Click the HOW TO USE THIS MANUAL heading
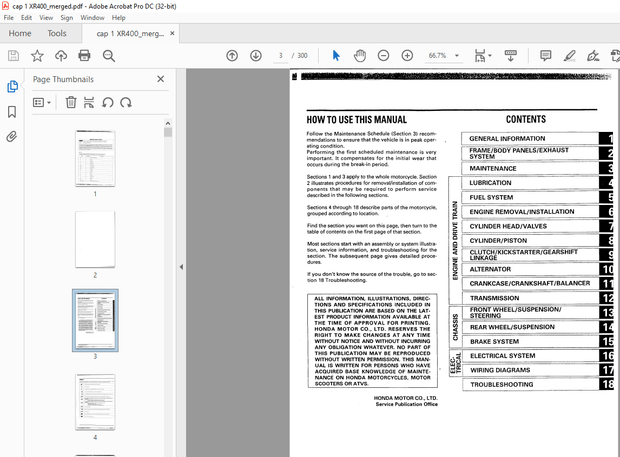The image size is (620, 457). pyautogui.click(x=357, y=119)
